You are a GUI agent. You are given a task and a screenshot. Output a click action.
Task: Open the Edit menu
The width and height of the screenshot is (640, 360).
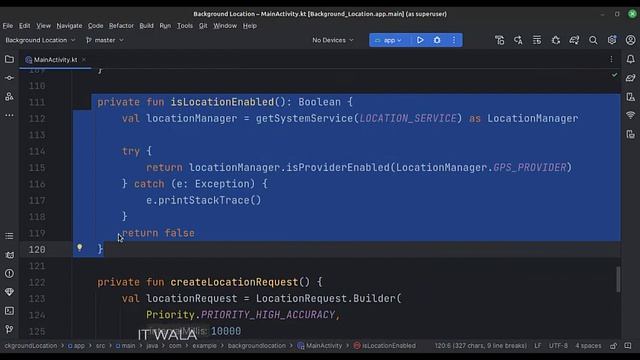24,26
